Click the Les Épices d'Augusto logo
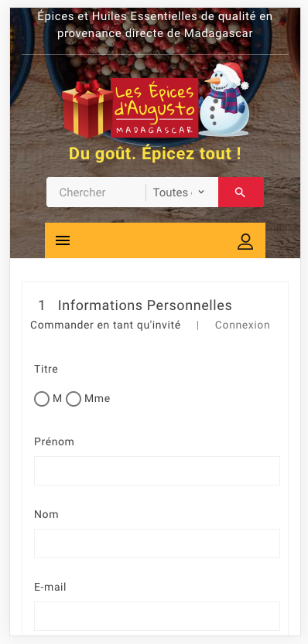The height and width of the screenshot is (644, 308). [x=155, y=108]
